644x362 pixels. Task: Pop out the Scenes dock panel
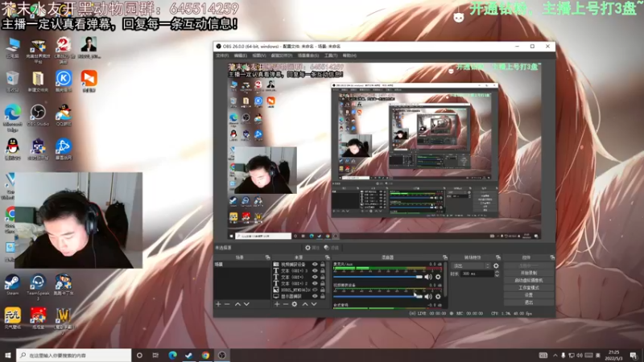[x=268, y=257]
